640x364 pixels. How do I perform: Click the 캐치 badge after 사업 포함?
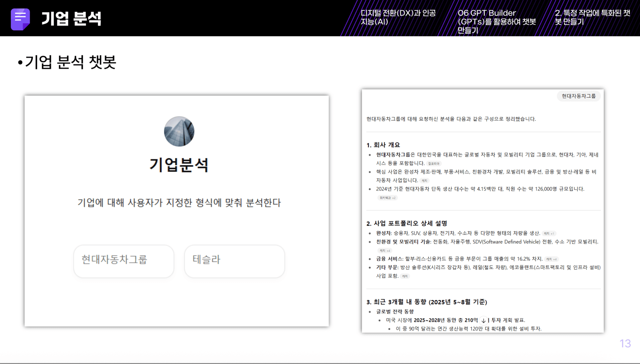tap(404, 276)
